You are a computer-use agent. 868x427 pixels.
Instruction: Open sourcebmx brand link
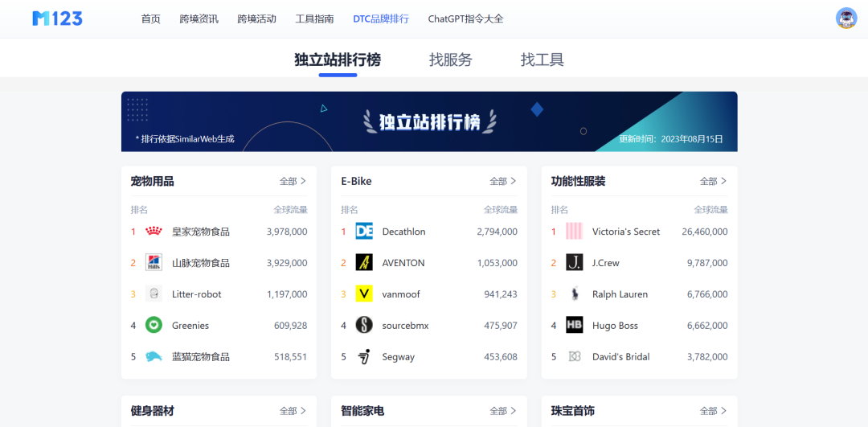(405, 326)
